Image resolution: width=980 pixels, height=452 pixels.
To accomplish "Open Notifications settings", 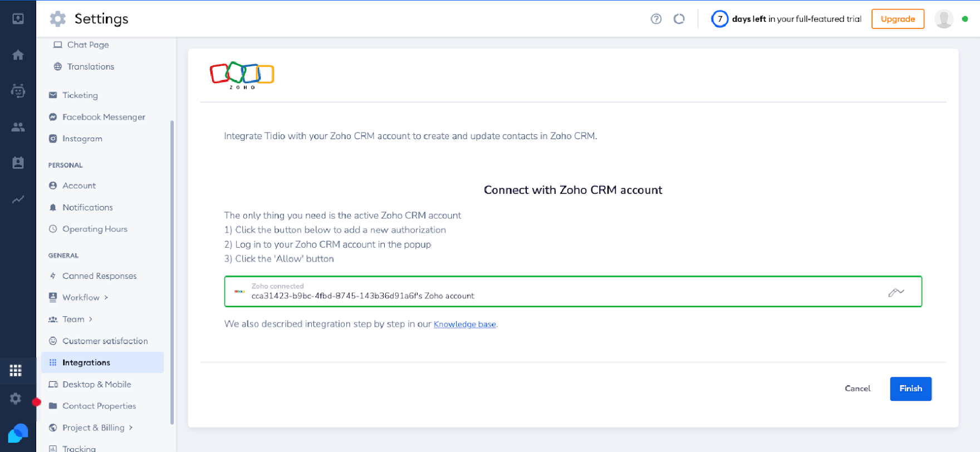I will 87,207.
